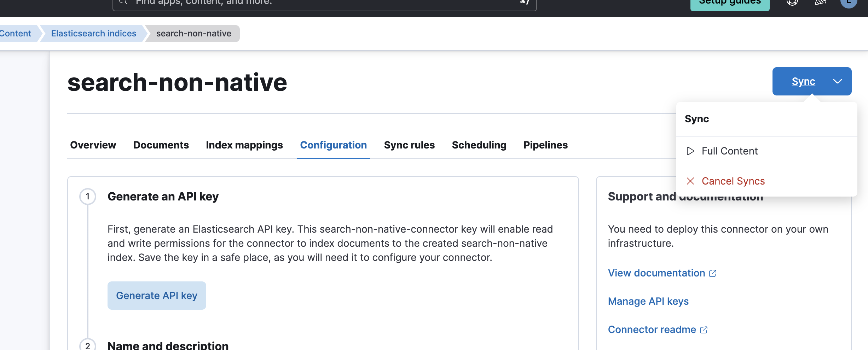Click the Sync popover header title
Viewport: 868px width, 350px height.
coord(697,119)
